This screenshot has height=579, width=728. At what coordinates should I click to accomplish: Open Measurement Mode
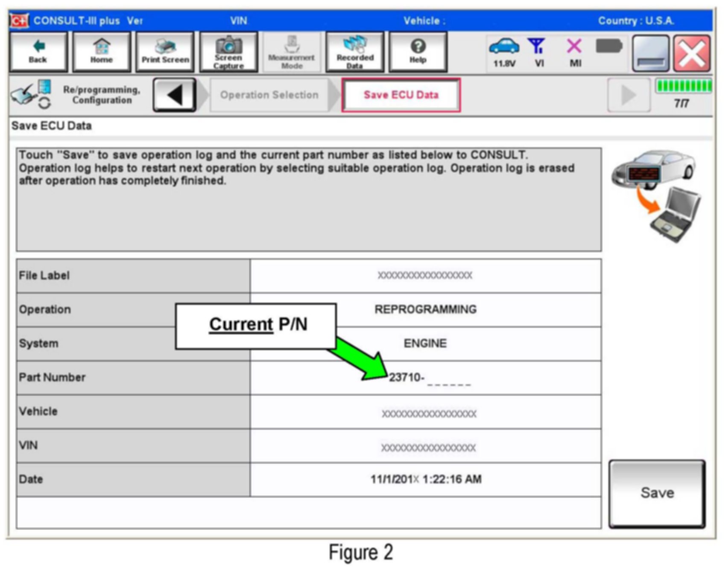click(292, 52)
